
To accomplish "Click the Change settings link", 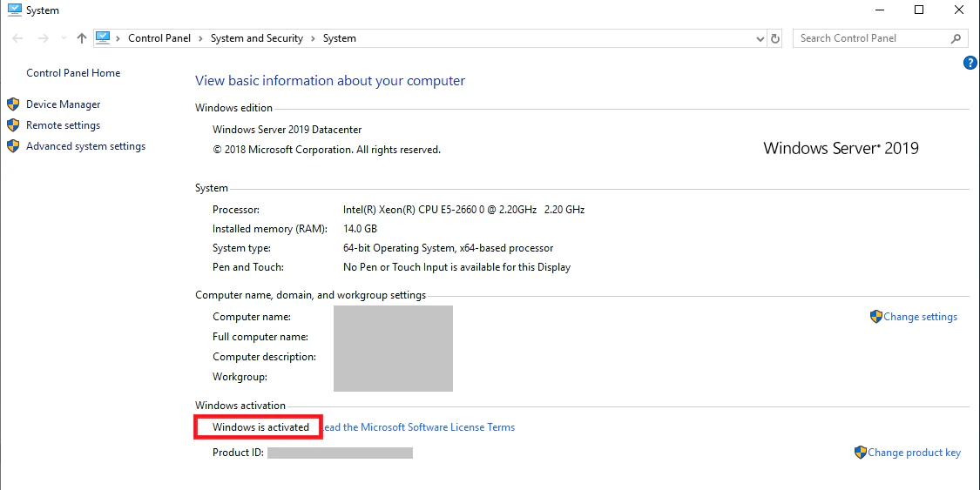I will (920, 317).
